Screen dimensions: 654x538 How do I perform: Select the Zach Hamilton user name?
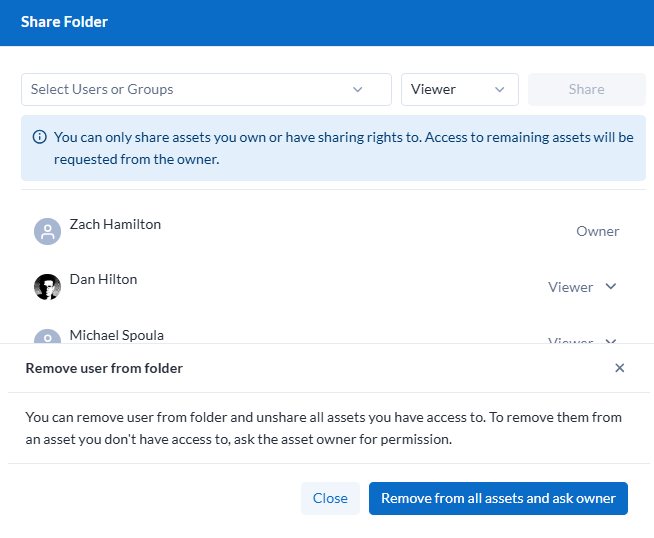(115, 224)
